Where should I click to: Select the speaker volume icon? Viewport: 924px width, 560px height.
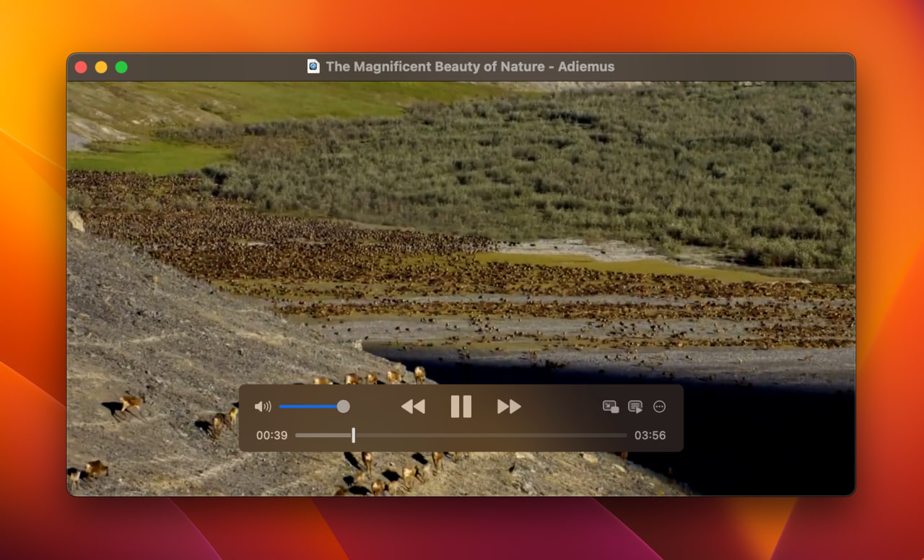point(263,406)
